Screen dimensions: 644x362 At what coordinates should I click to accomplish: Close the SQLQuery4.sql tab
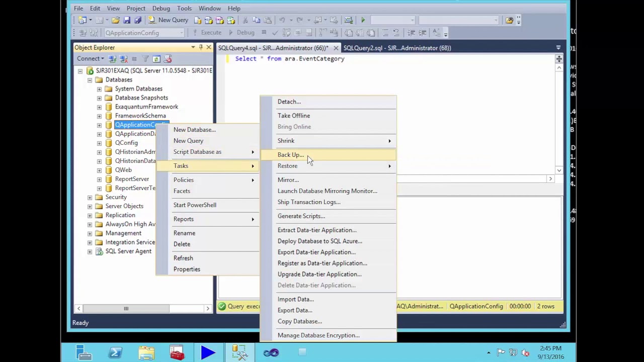point(336,48)
